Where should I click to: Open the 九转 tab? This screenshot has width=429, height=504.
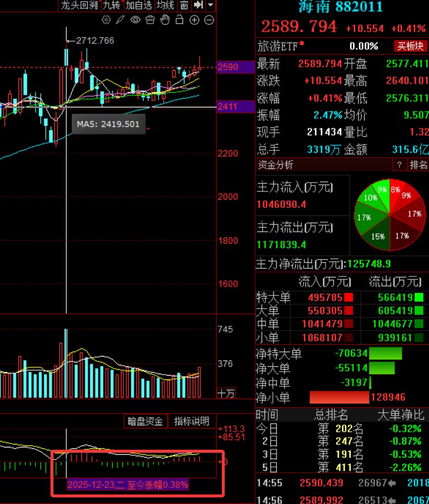coord(111,5)
